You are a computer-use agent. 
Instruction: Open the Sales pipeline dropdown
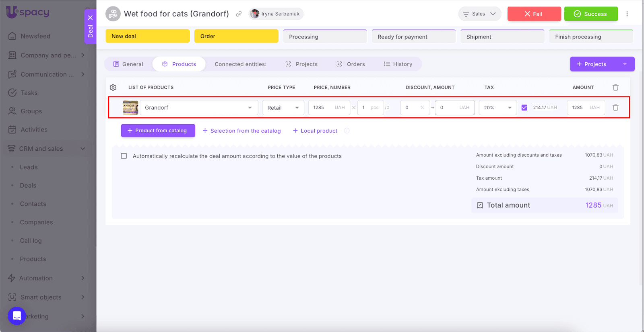479,14
